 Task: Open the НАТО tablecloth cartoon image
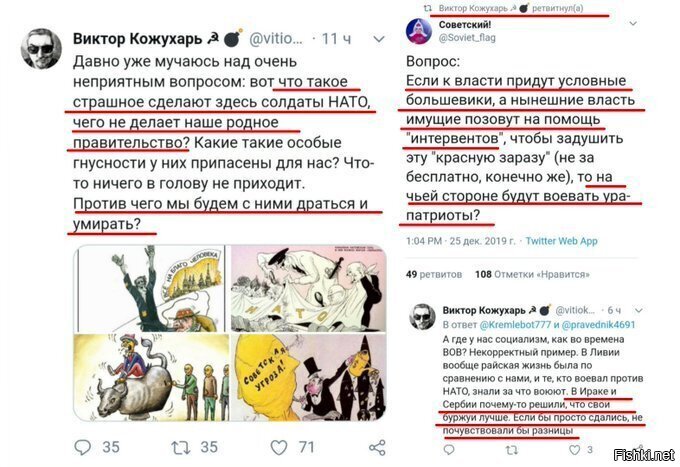pyautogui.click(x=308, y=288)
